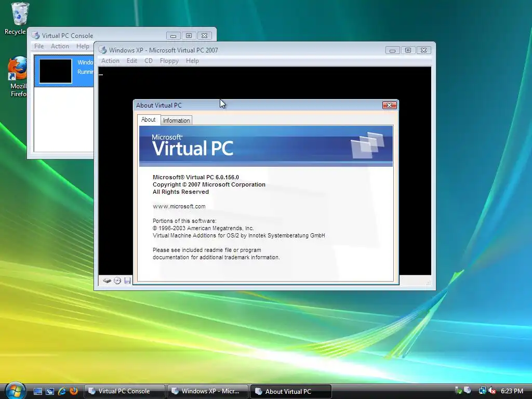Click the floppy disk status icon
The width and height of the screenshot is (532, 399).
tap(128, 281)
